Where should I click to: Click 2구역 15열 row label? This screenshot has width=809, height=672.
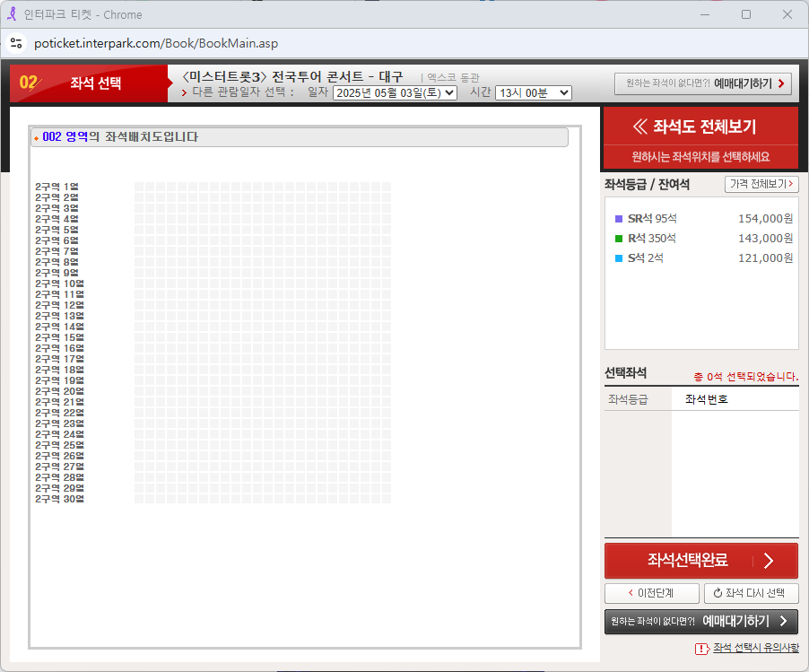[x=59, y=337]
